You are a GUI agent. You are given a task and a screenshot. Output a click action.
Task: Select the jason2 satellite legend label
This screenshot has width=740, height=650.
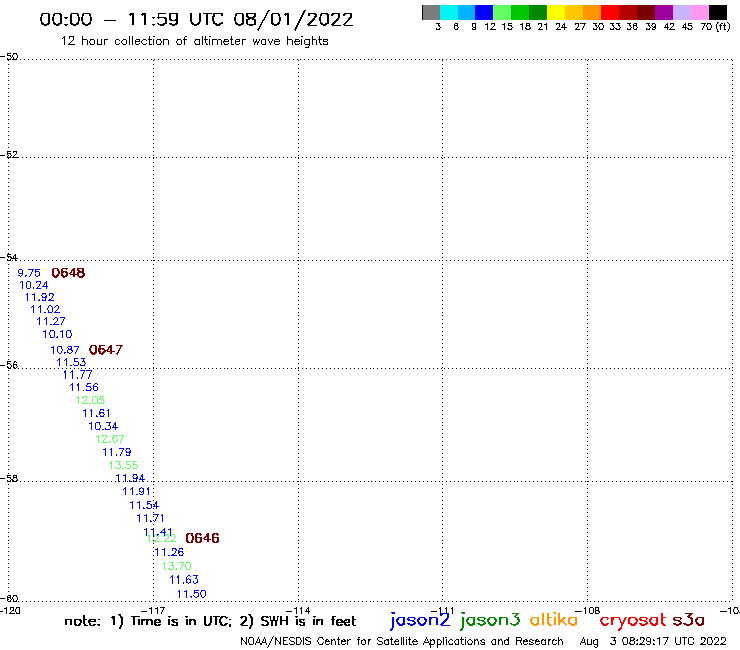pos(420,620)
